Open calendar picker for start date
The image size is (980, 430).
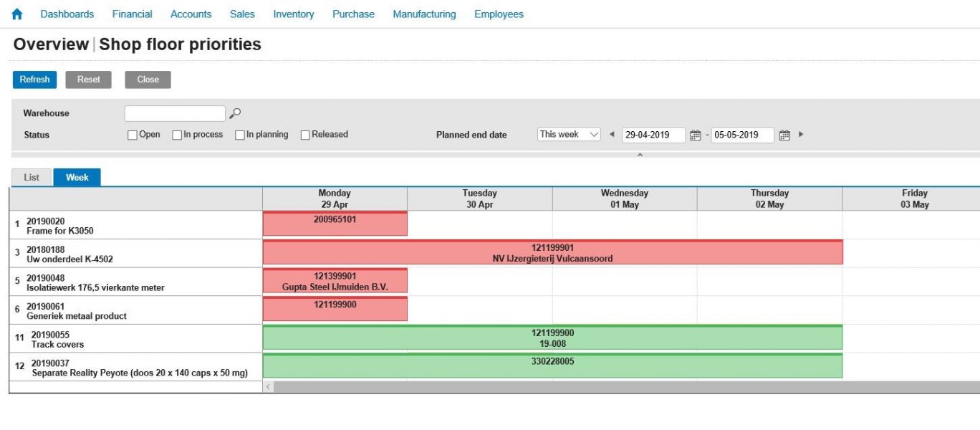695,135
